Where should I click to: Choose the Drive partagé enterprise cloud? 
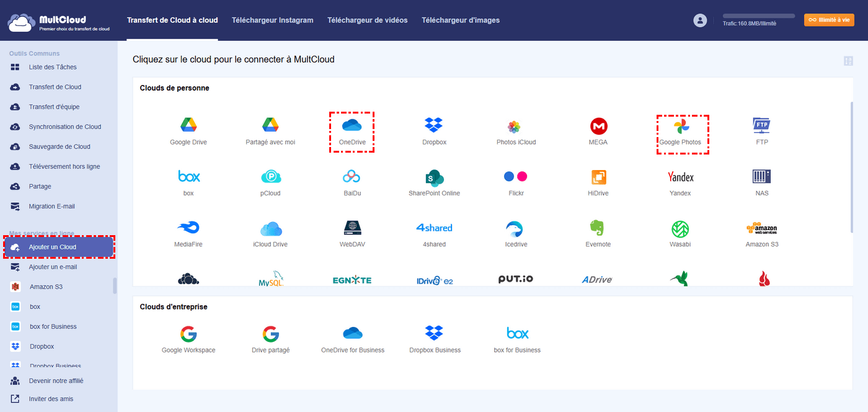click(x=270, y=334)
